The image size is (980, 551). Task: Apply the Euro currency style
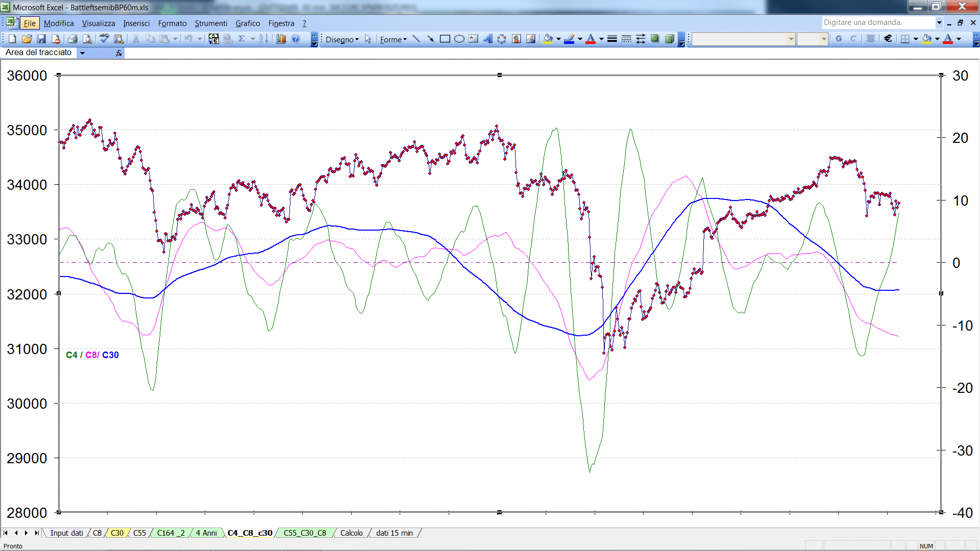click(x=888, y=39)
